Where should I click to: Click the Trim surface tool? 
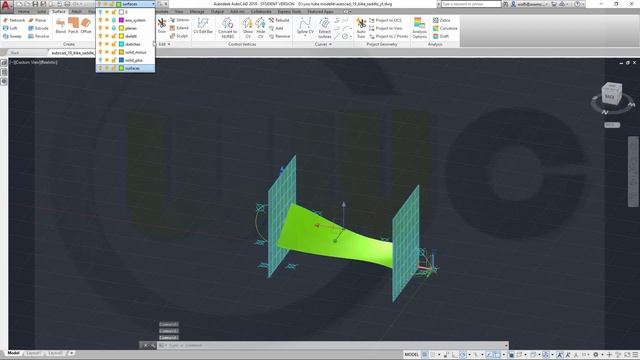tap(162, 26)
